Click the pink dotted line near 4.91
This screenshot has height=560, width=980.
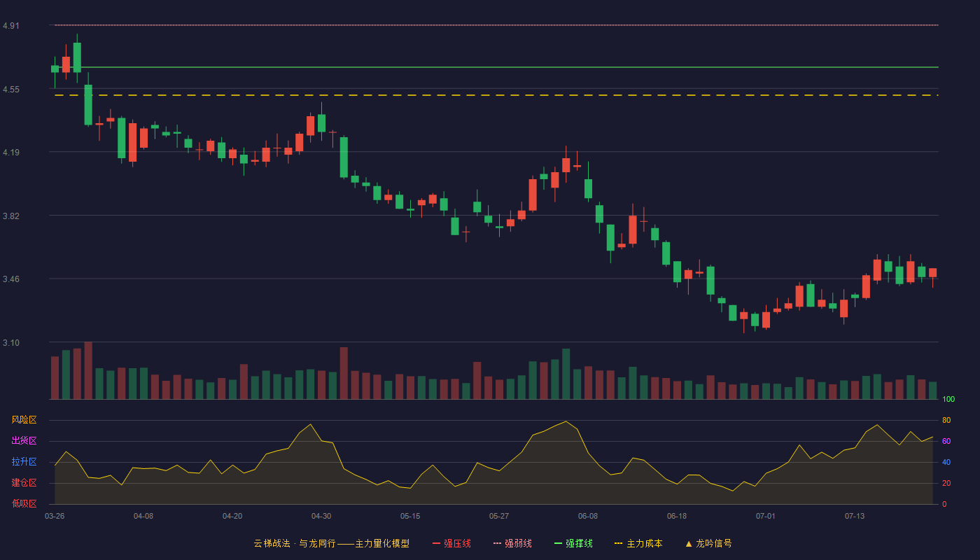click(496, 25)
